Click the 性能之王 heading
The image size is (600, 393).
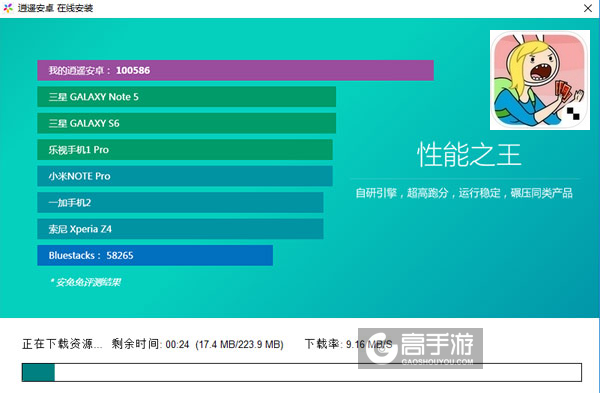click(x=469, y=155)
